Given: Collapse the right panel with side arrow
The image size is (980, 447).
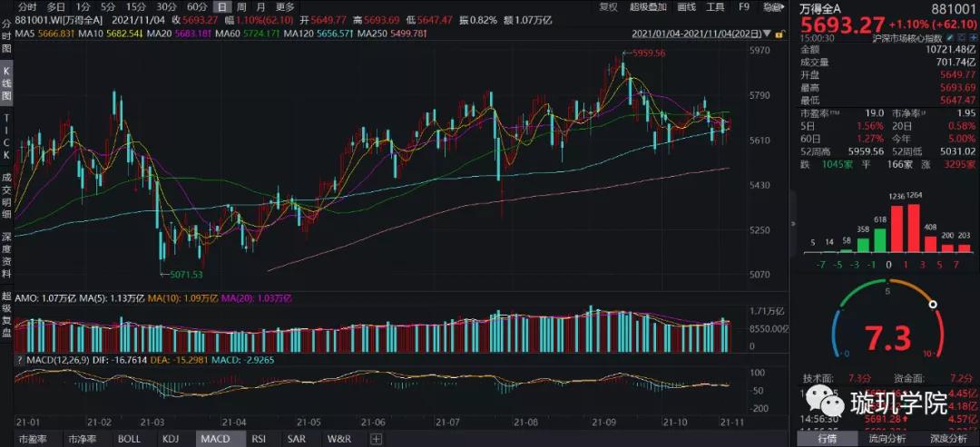Looking at the screenshot, I should click(794, 223).
